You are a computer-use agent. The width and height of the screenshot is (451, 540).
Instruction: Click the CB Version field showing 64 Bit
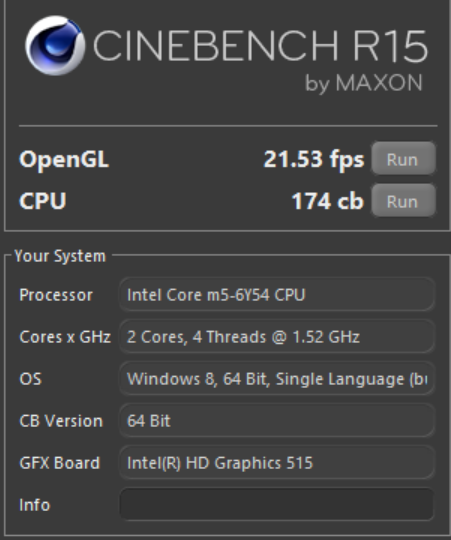coord(277,421)
